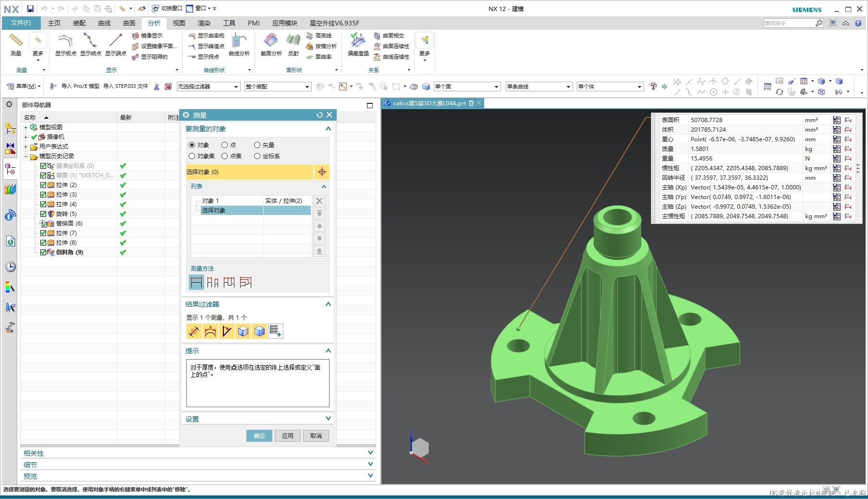Collapse 要测量的对象 section
The image size is (868, 499).
328,128
